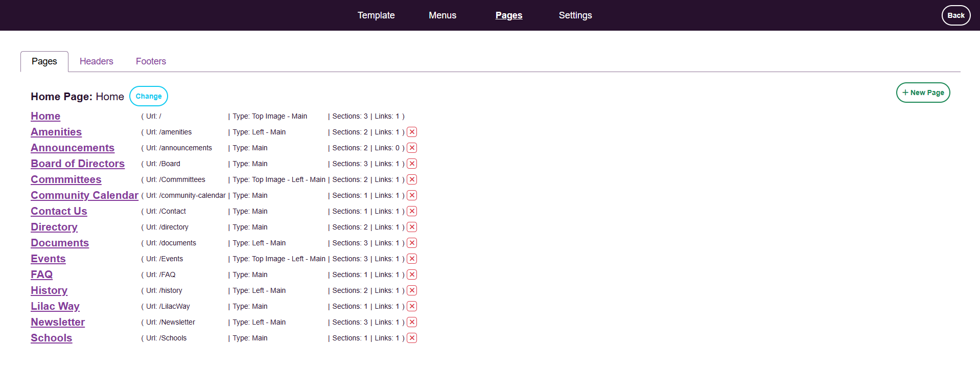Switch to the Headers tab
Screen dimensions: 980x389
coord(96,61)
